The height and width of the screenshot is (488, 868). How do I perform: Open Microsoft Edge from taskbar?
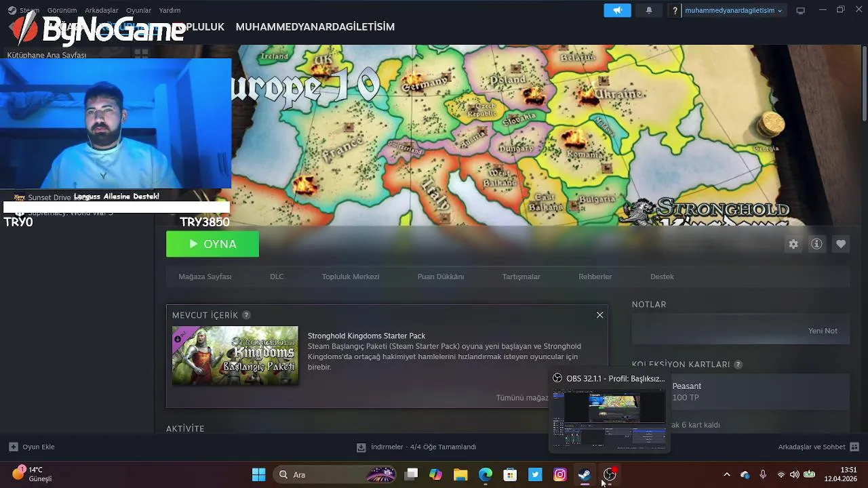click(486, 474)
